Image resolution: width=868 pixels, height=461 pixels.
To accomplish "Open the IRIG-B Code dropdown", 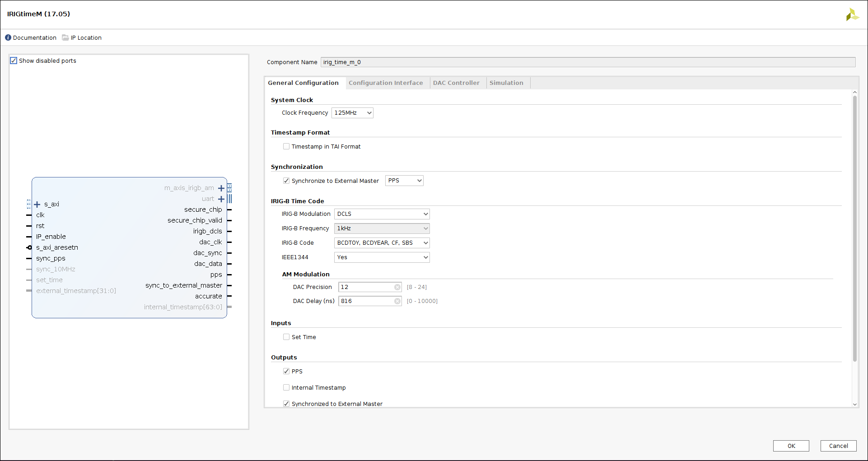I will coord(382,243).
